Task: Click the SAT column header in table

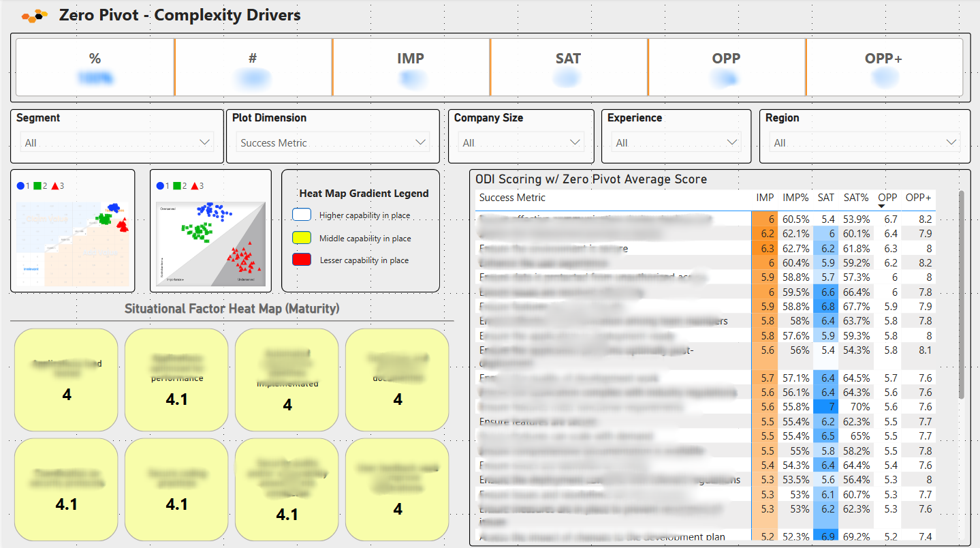Action: (826, 198)
